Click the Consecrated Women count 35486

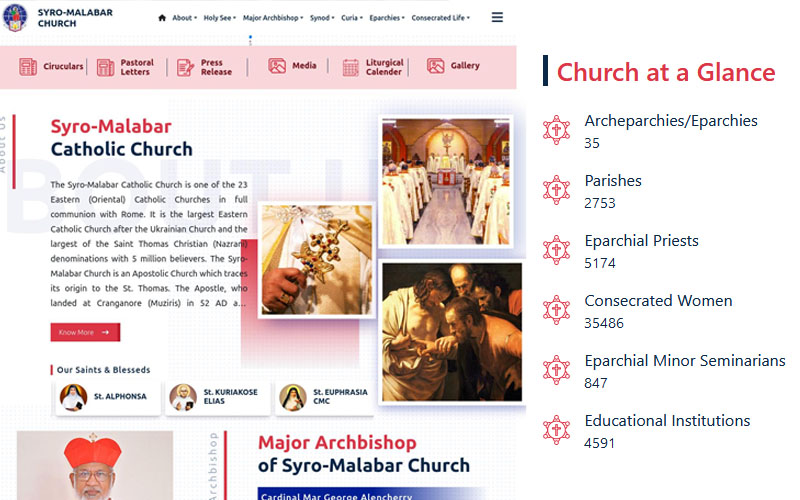[x=604, y=323]
